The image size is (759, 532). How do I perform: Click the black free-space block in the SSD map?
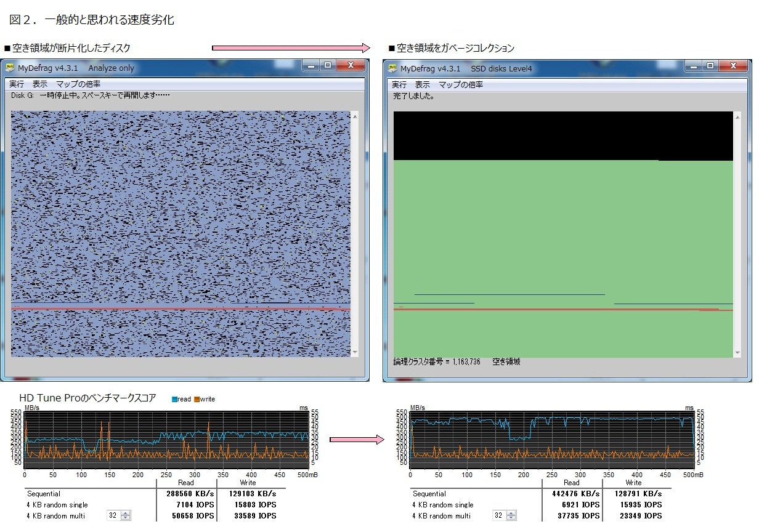coord(563,136)
